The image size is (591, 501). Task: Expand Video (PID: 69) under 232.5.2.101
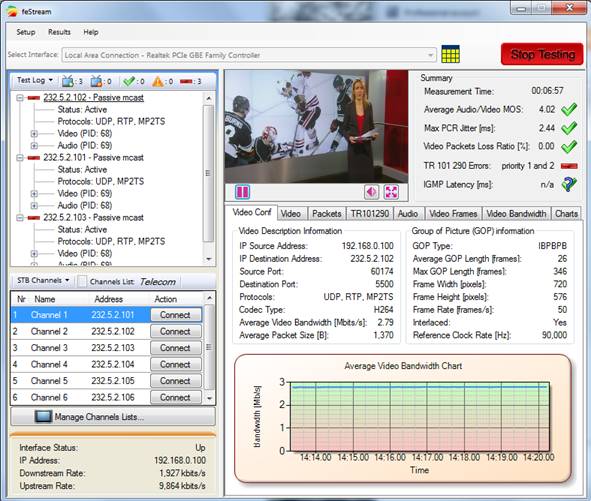pos(34,193)
